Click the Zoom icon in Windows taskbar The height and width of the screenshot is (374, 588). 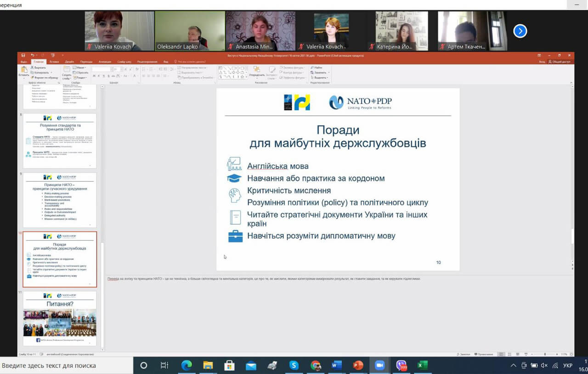coord(379,366)
